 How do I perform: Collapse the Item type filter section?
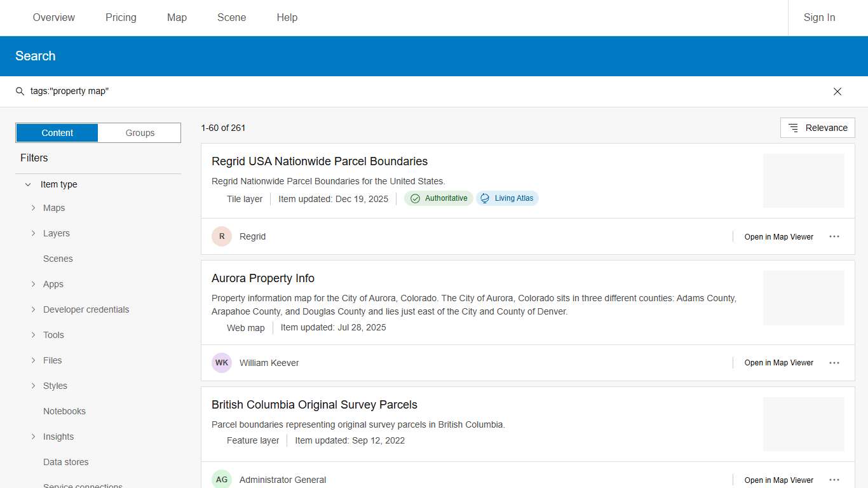point(28,184)
